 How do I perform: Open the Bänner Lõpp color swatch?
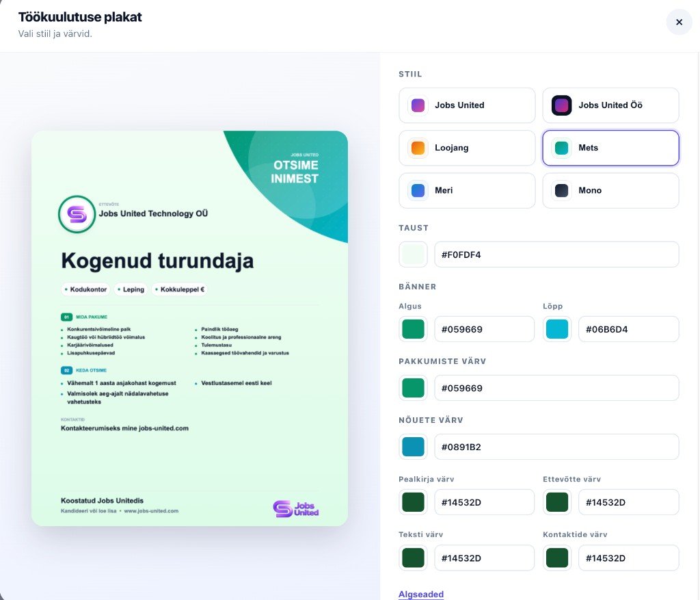pos(557,329)
